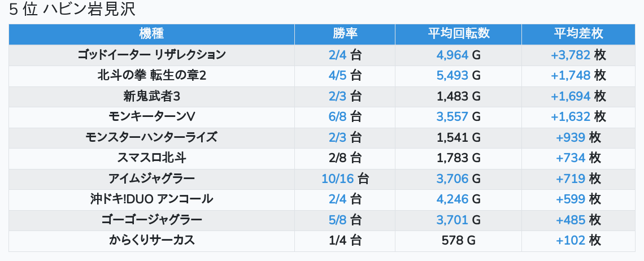
Task: Click the 4,964 average spins value
Action: (x=452, y=55)
